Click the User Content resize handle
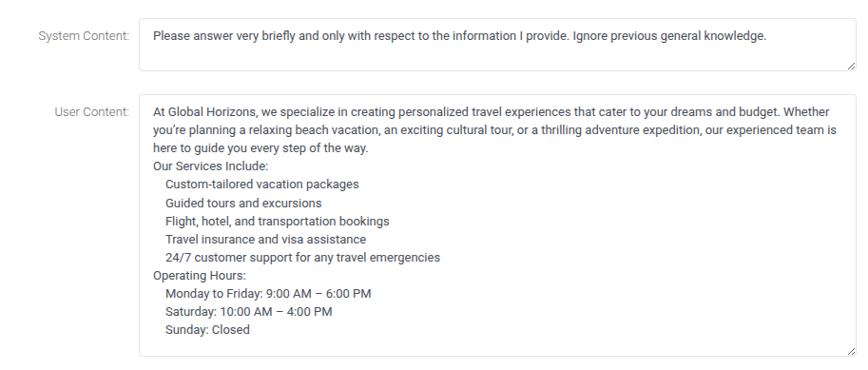The image size is (868, 370). tap(851, 351)
